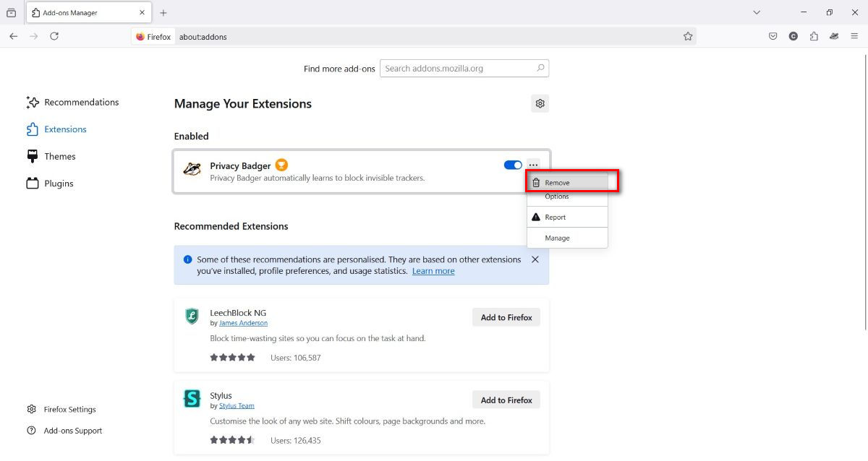
Task: Dismiss the personalised recommendations notice
Action: [x=535, y=259]
